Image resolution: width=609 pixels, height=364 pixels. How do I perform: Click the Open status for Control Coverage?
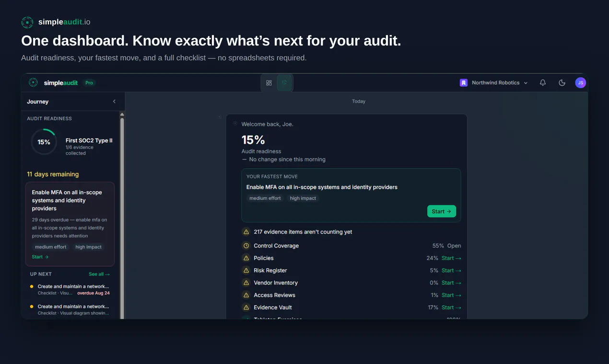click(x=454, y=246)
